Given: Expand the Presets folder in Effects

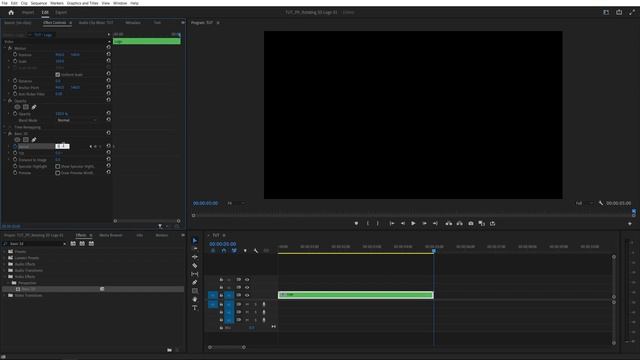Looking at the screenshot, I should click(5, 251).
